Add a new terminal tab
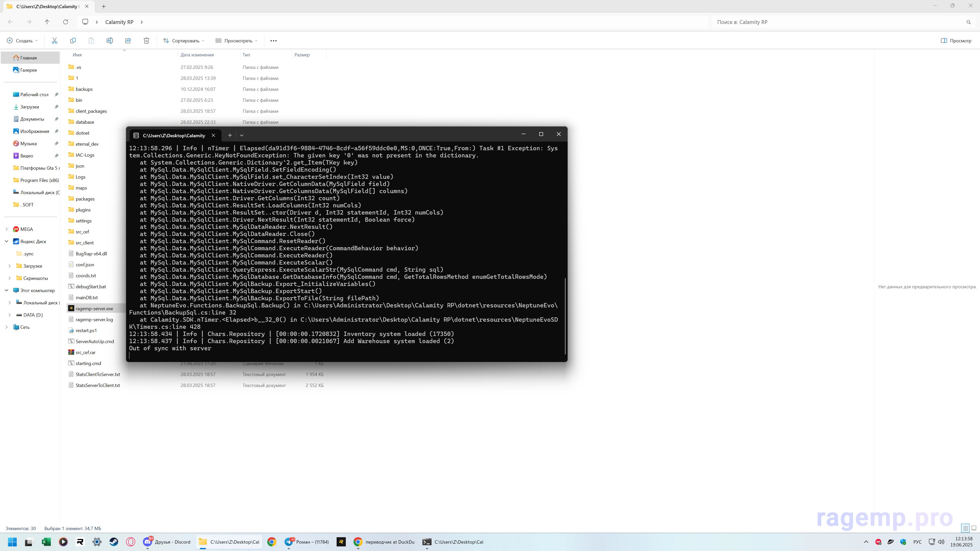 [230, 135]
